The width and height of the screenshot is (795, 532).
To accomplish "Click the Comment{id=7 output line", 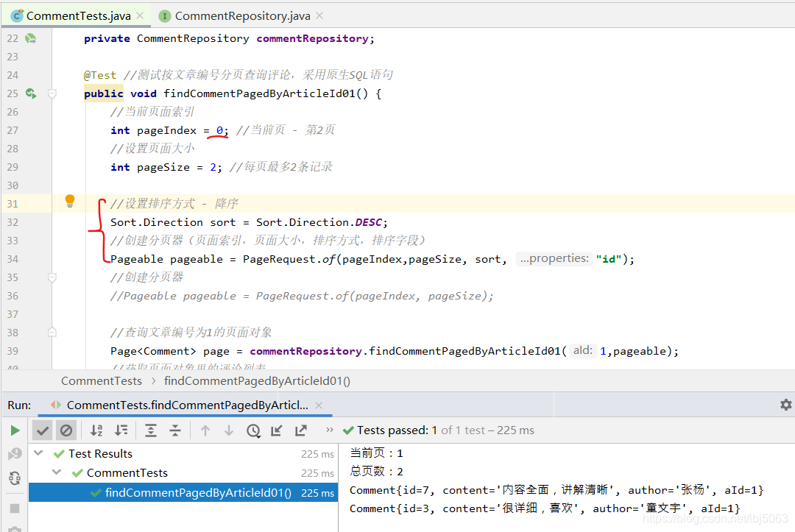I will click(556, 490).
